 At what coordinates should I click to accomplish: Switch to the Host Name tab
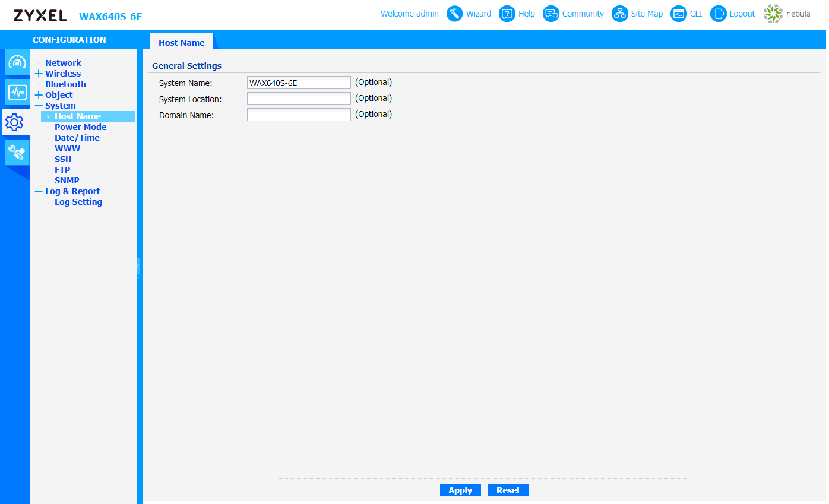182,43
